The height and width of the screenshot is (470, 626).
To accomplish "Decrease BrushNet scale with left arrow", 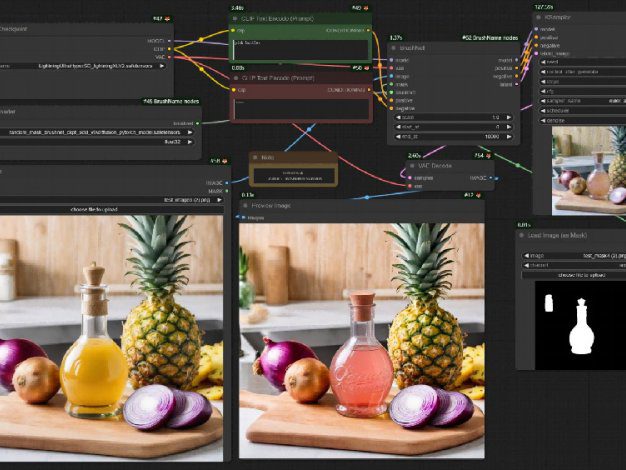I will coord(398,117).
